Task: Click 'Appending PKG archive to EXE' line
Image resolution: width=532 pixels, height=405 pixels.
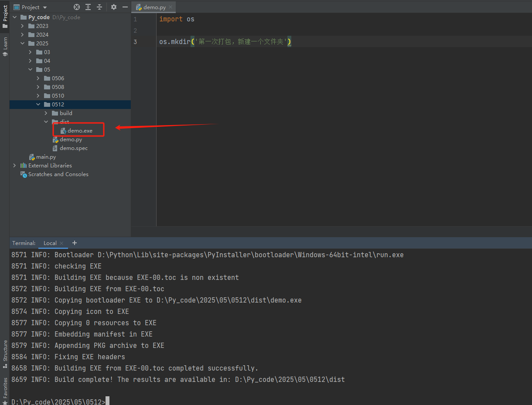Action: click(88, 346)
